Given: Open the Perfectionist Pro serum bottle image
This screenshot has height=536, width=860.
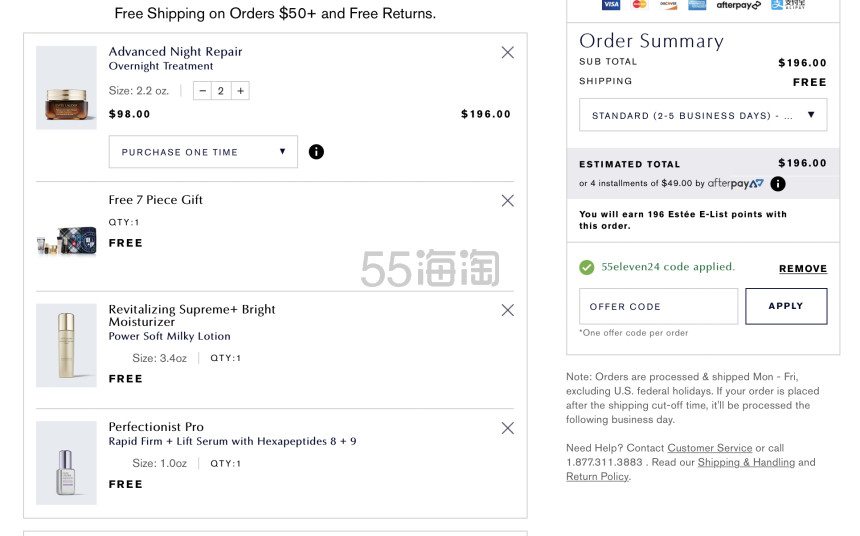Looking at the screenshot, I should tap(66, 462).
